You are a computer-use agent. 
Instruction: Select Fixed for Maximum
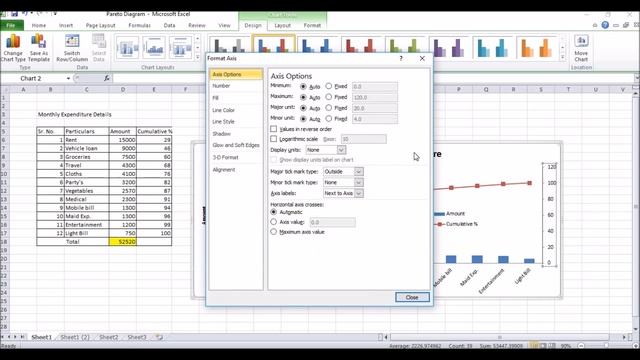pyautogui.click(x=329, y=97)
